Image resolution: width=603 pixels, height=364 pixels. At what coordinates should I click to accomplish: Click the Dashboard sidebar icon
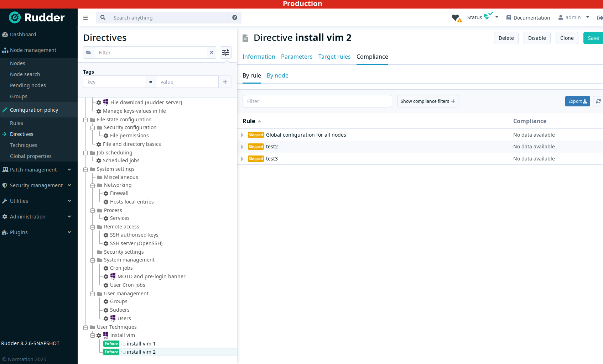(x=5, y=35)
